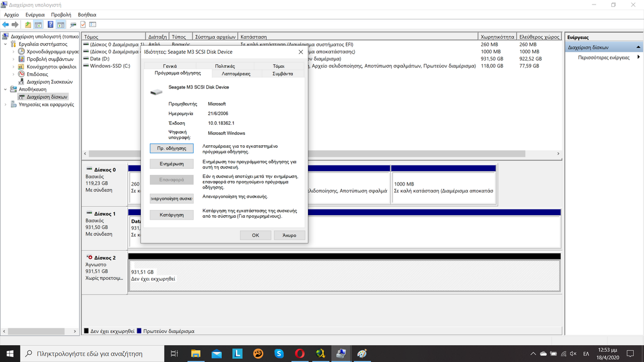
Task: Click the Κατάργηση button
Action: pos(172,215)
